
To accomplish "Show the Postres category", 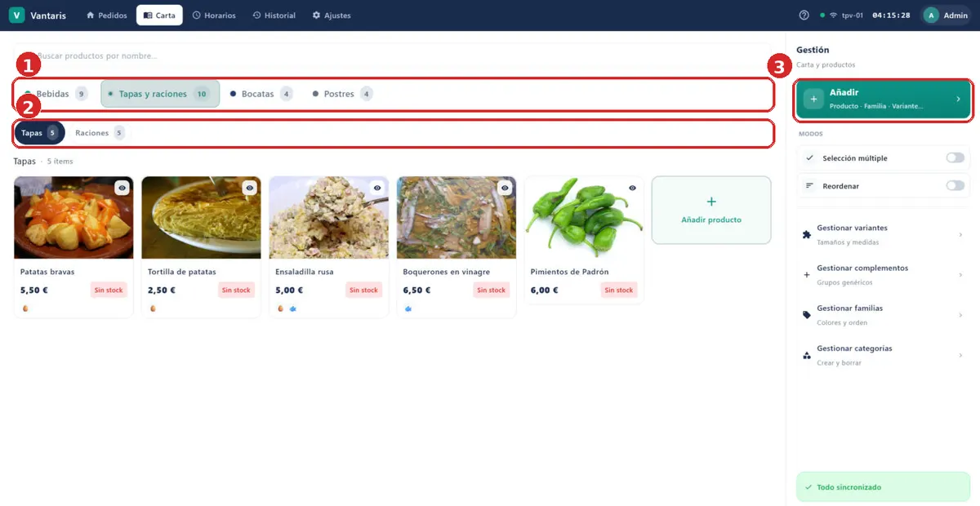I will click(x=343, y=94).
